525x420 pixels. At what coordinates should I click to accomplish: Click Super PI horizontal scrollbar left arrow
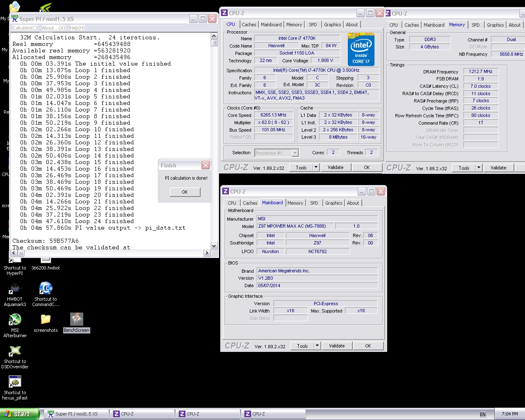(14, 253)
